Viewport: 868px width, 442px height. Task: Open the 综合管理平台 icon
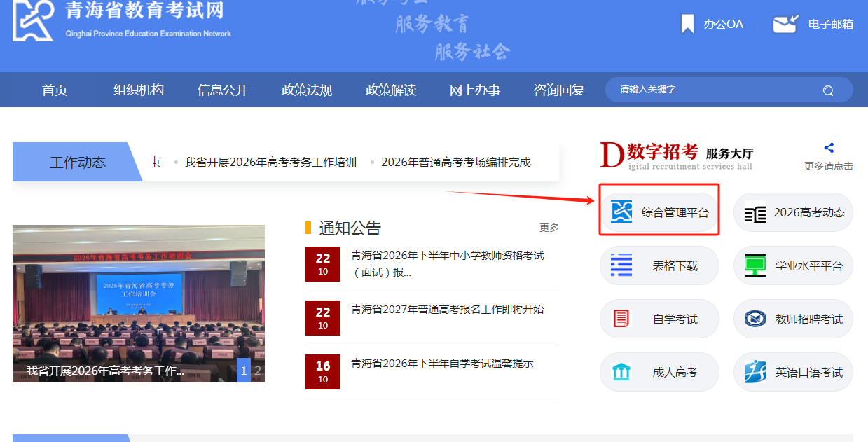click(621, 212)
